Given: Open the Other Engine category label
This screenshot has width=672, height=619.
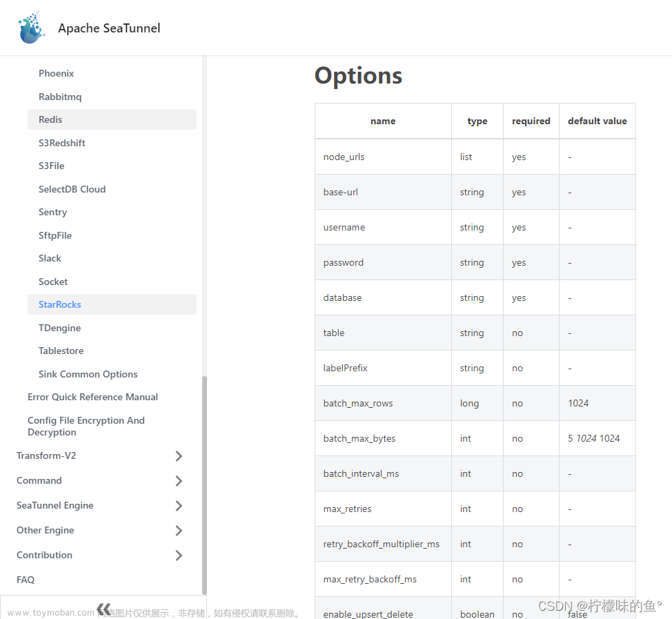Looking at the screenshot, I should pos(45,530).
